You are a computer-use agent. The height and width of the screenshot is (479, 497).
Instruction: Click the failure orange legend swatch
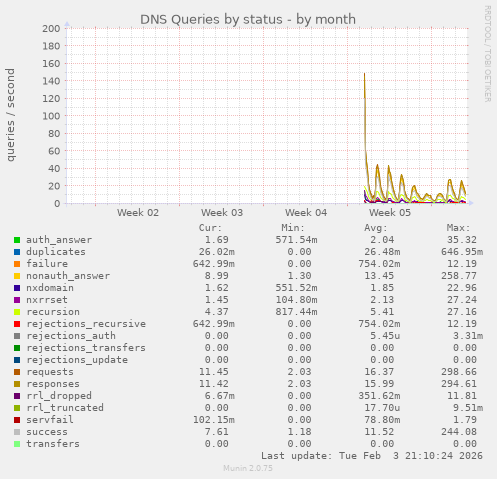point(17,264)
